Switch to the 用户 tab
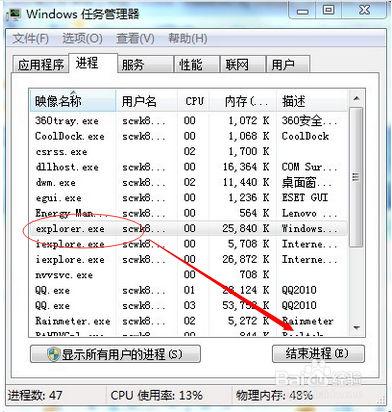The width and height of the screenshot is (392, 412). point(288,64)
